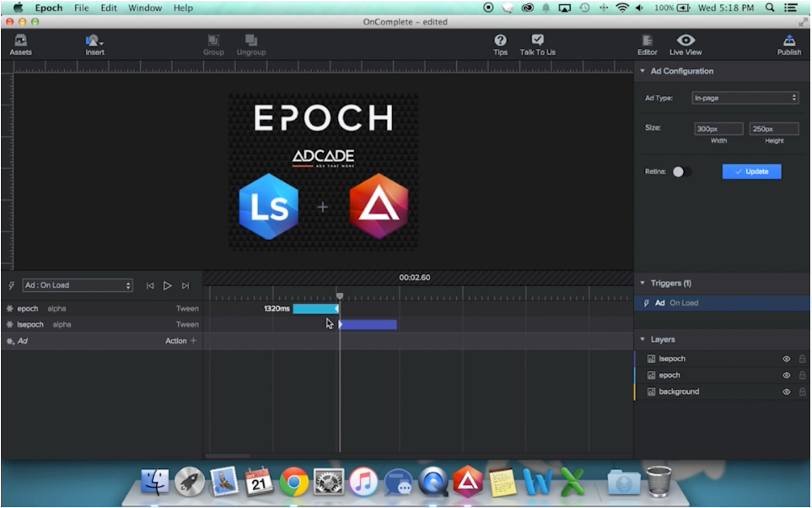Open the Ad Type dropdown
Viewport: 812px width, 508px height.
point(745,98)
